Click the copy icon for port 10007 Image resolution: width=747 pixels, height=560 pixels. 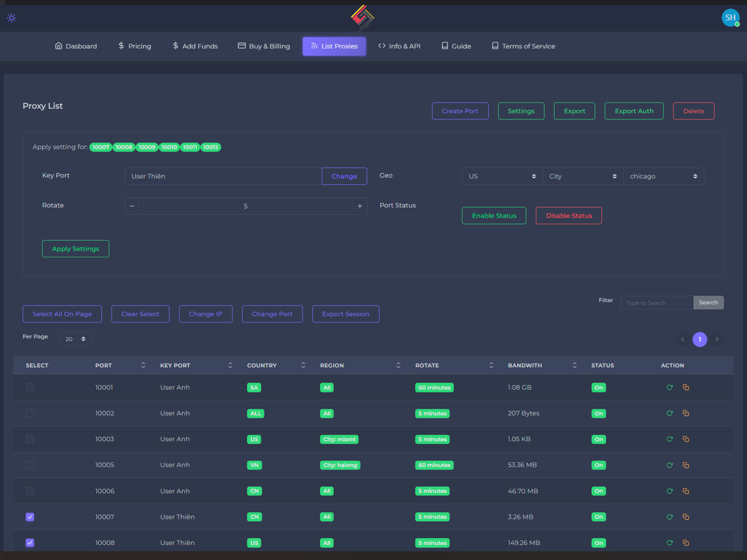685,517
